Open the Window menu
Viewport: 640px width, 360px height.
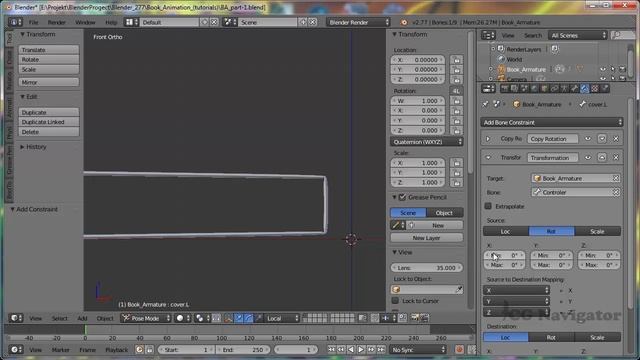[85, 22]
